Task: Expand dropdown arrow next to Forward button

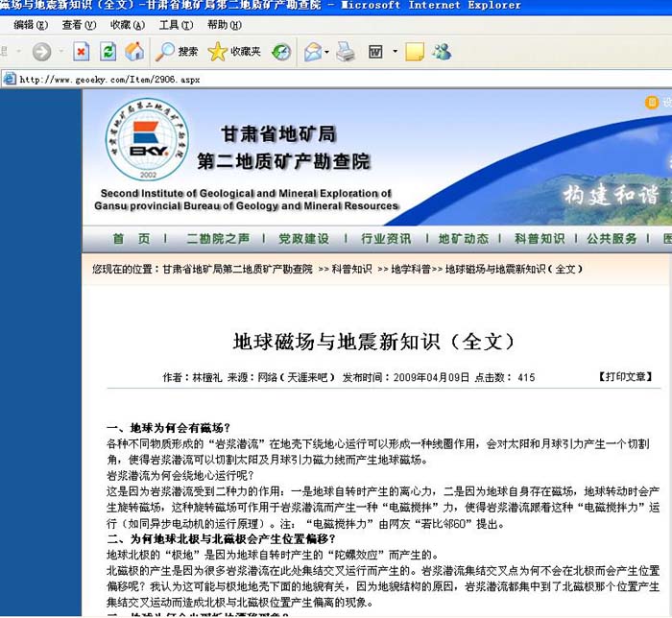Action: [60, 52]
